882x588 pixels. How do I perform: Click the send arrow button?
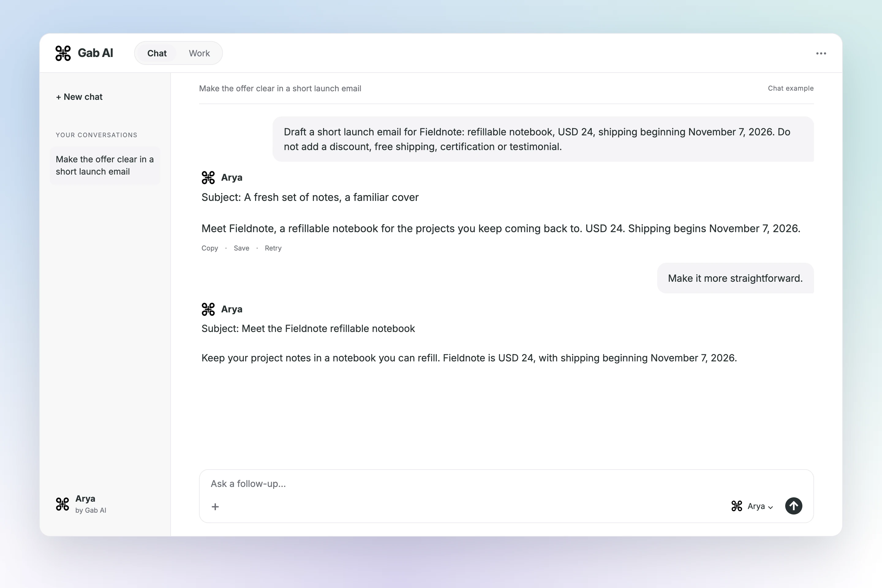click(x=793, y=506)
